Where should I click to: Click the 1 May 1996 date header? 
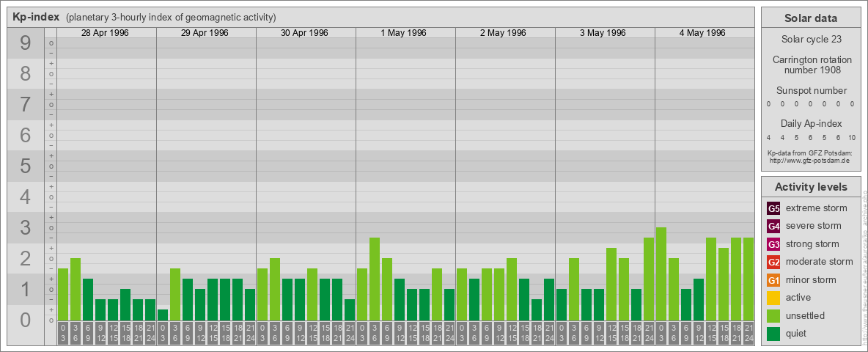[403, 33]
